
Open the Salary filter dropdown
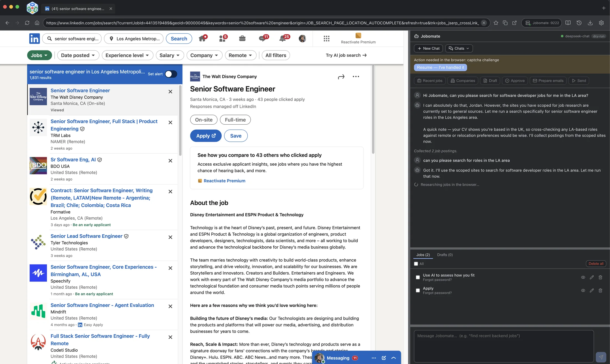coord(170,55)
